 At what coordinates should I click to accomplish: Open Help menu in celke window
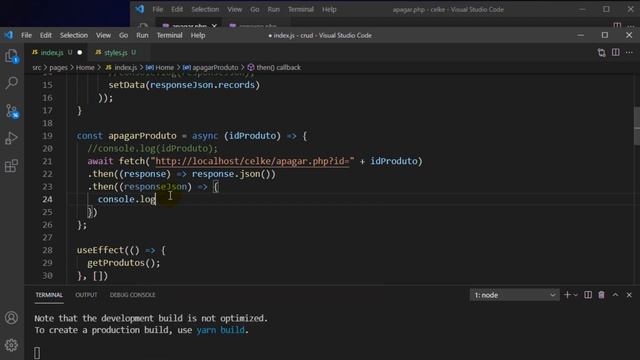329,9
